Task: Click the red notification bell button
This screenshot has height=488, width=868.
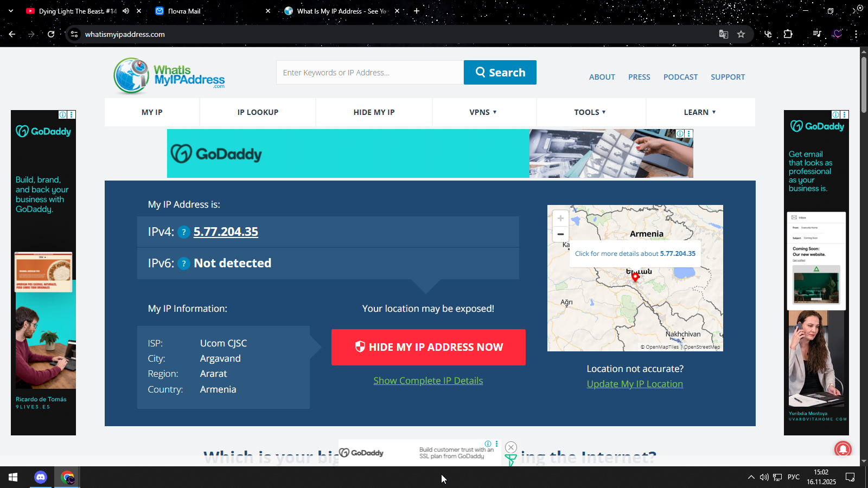Action: pyautogui.click(x=843, y=449)
